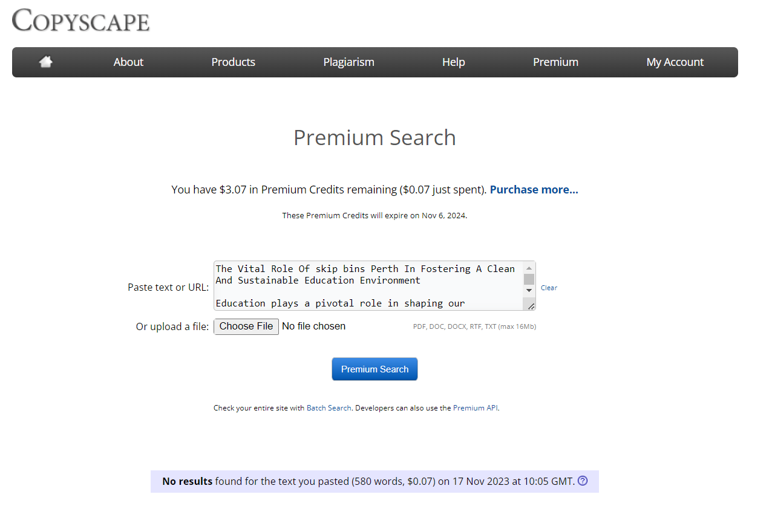Screen dimensions: 772x532
Task: Open the Plagiarism menu
Action: click(x=348, y=62)
